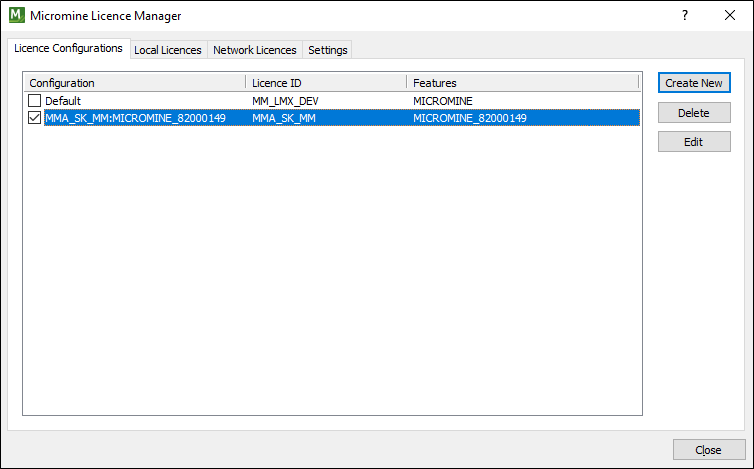Sort by the Licence ID column header
Image resolution: width=754 pixels, height=469 pixels.
[x=326, y=83]
